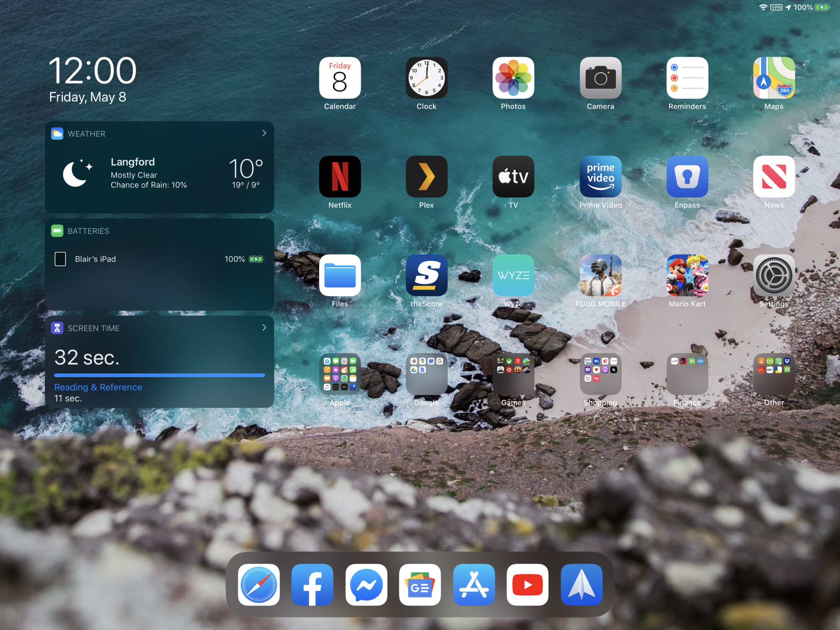Launch the Plex app
840x630 pixels.
tap(426, 176)
